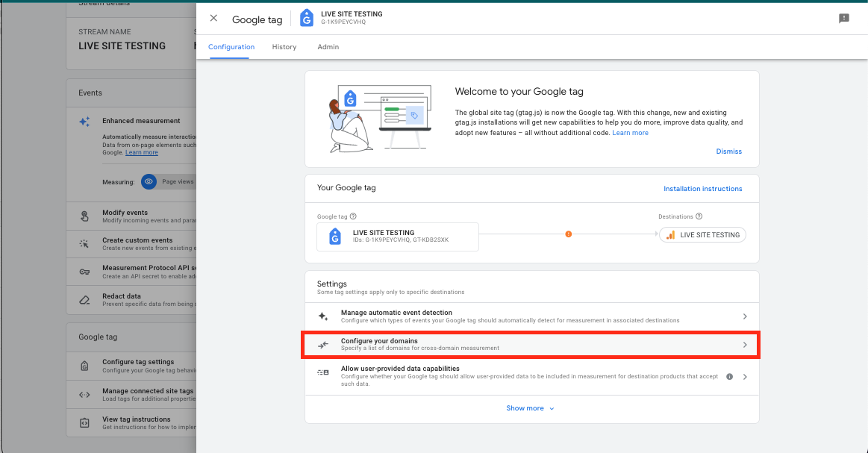Click Learn more under Enhanced measurement
The height and width of the screenshot is (453, 868).
pyautogui.click(x=142, y=153)
